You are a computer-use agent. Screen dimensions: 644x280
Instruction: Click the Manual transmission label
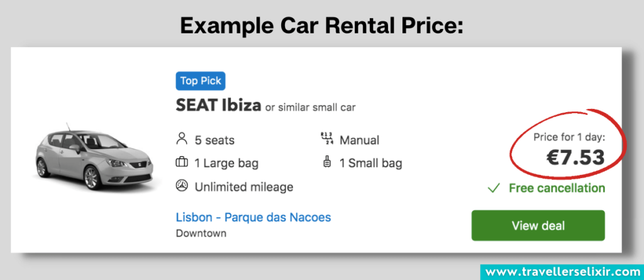click(359, 140)
